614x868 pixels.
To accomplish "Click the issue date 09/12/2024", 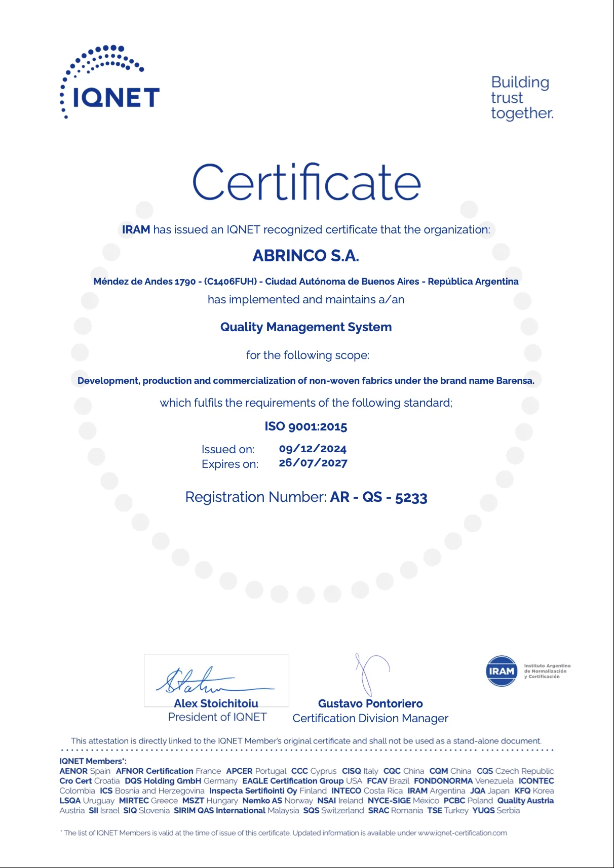I will (313, 449).
